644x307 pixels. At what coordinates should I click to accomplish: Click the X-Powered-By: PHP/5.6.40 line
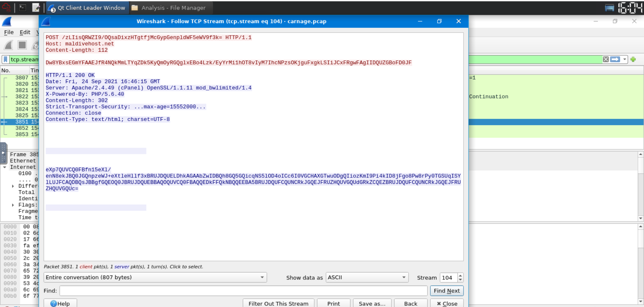(85, 94)
